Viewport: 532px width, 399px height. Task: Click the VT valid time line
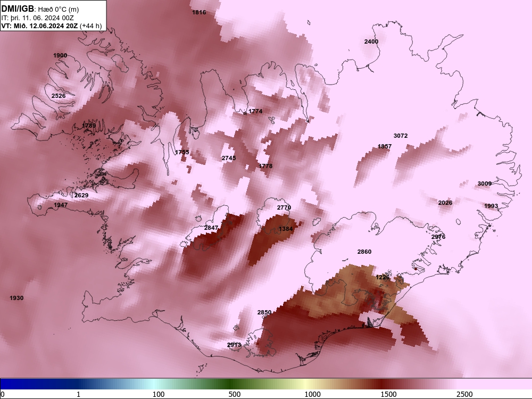(x=51, y=26)
